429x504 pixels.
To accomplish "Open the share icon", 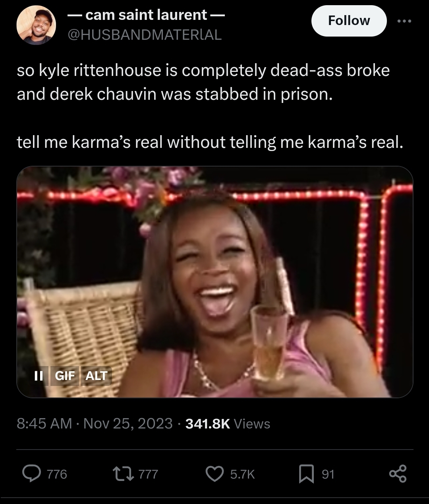I will tap(398, 474).
